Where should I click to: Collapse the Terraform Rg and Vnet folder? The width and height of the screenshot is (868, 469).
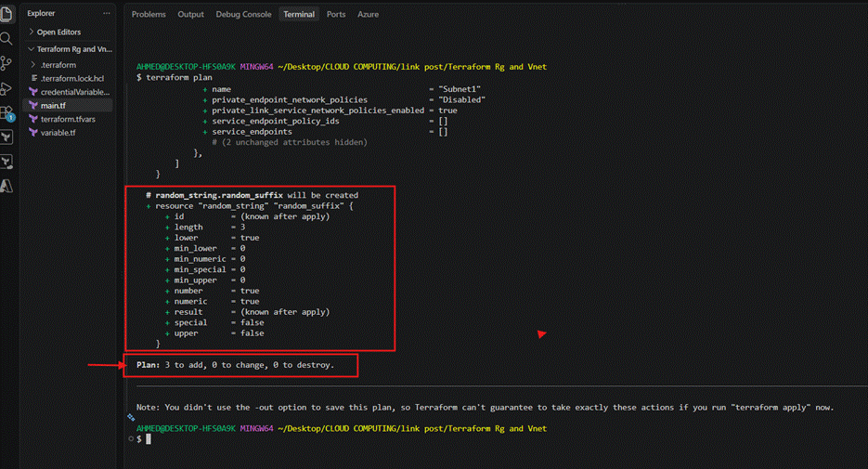click(70, 49)
